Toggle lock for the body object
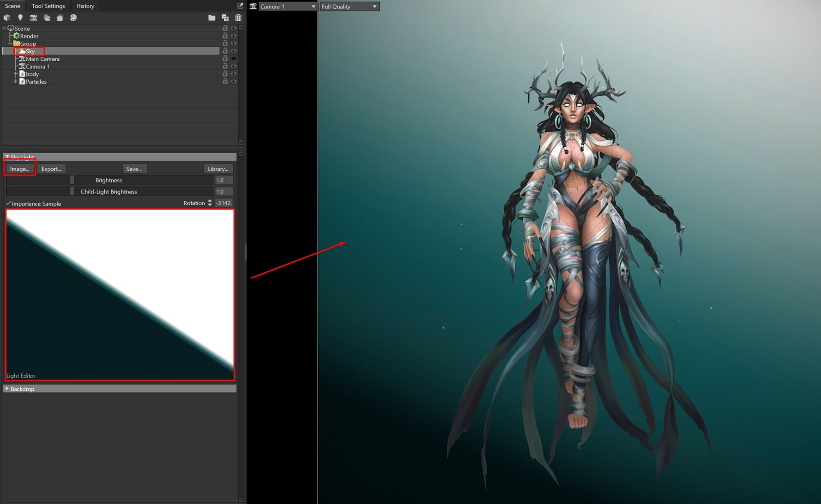 pos(225,74)
